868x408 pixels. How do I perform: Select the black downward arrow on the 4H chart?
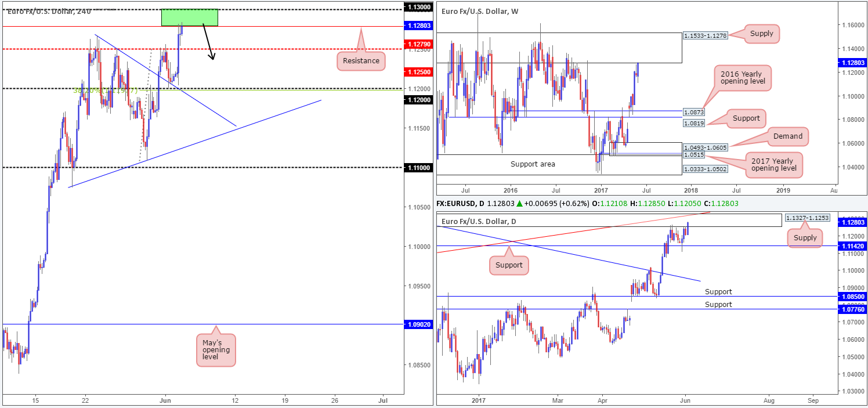tap(208, 43)
